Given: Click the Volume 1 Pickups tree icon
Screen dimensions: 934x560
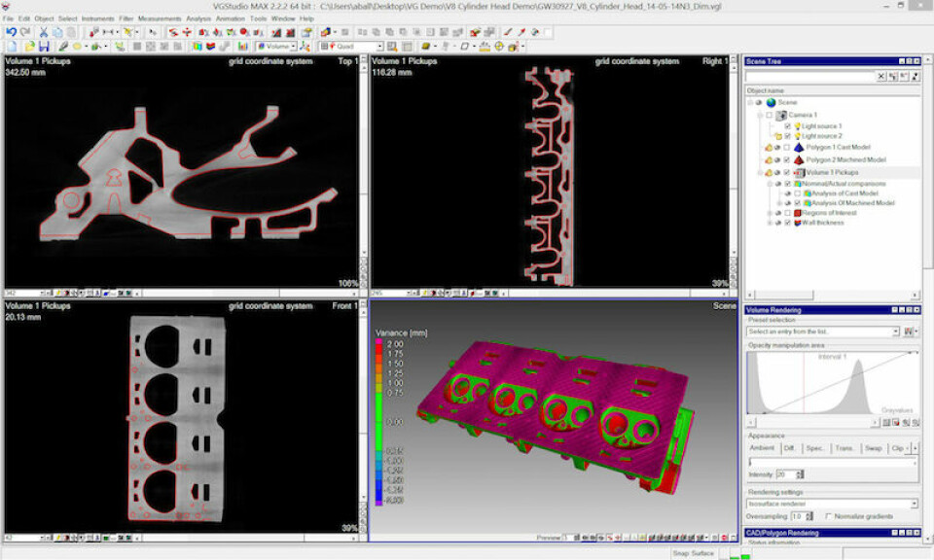Looking at the screenshot, I should pyautogui.click(x=799, y=172).
